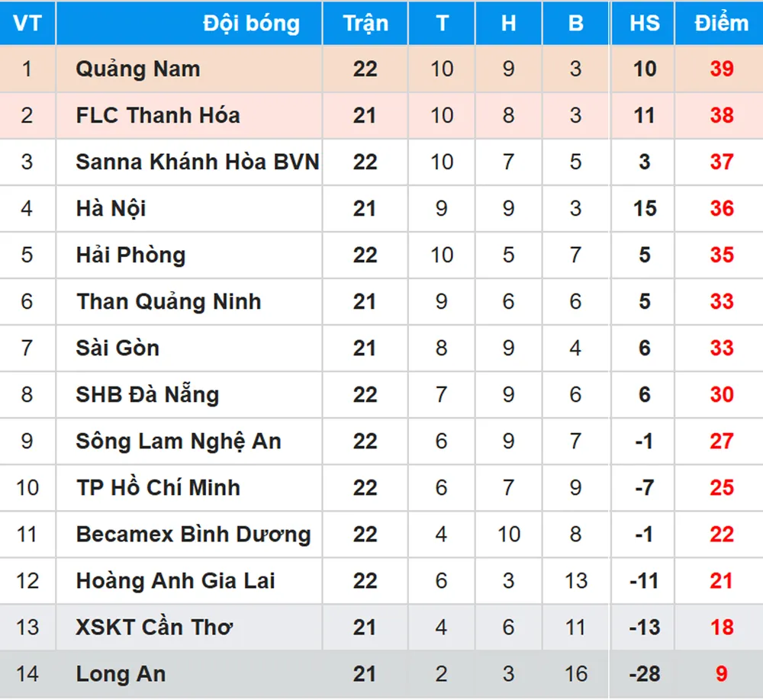This screenshot has height=700, width=763.
Task: Click the VT position column header
Action: click(27, 24)
